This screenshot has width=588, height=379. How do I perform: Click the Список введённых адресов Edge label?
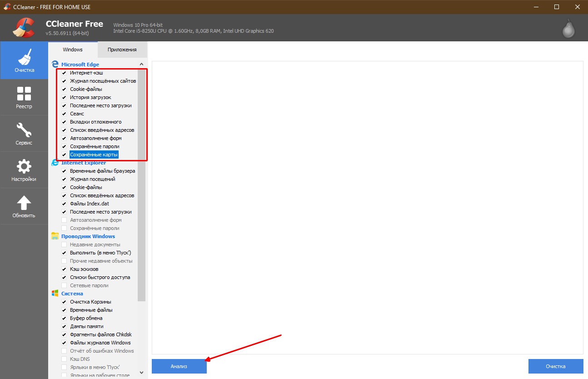pos(102,130)
